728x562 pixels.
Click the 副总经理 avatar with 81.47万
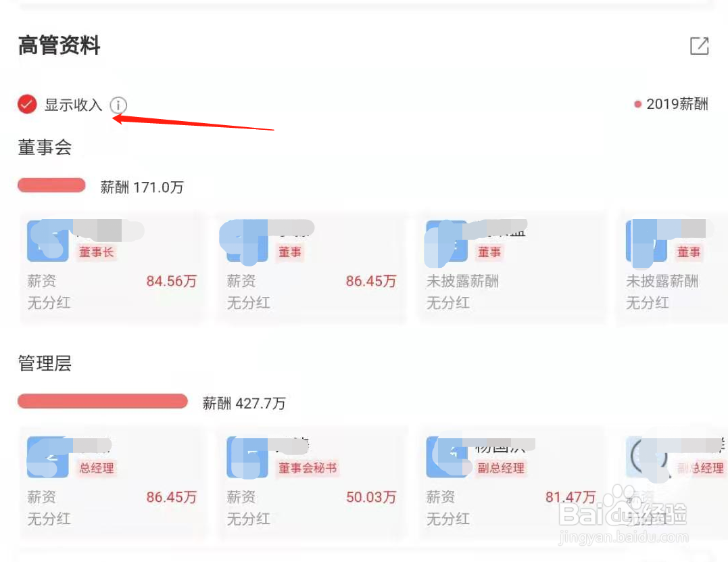pos(447,457)
